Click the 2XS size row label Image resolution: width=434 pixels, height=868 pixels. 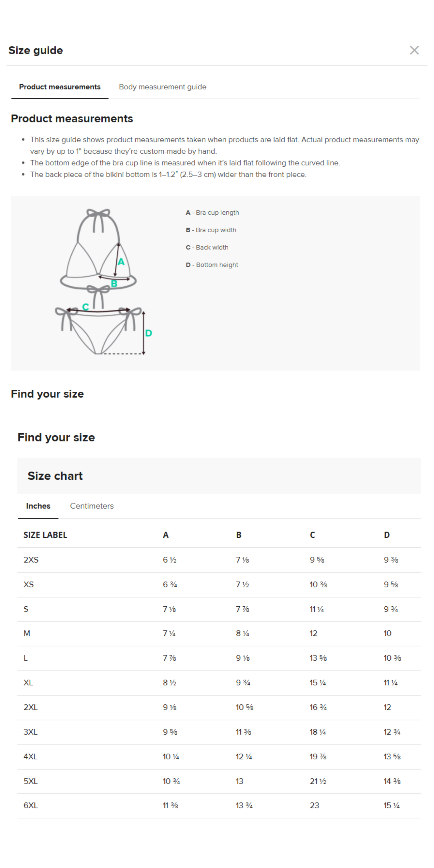click(x=31, y=560)
